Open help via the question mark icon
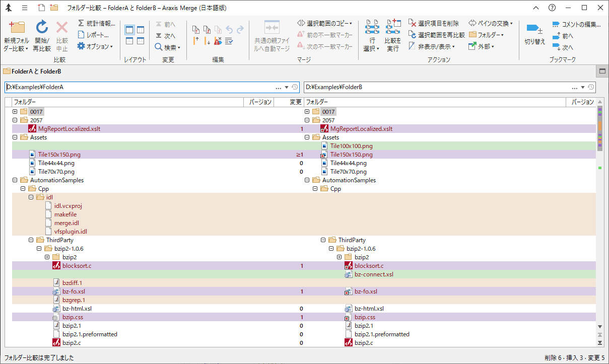The height and width of the screenshot is (364, 609). (x=552, y=8)
